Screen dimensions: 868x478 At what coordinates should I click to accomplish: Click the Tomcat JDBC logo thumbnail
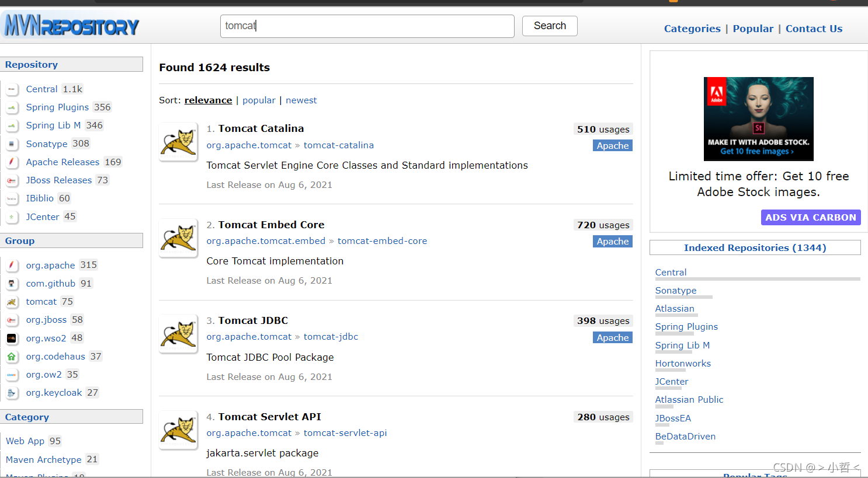[178, 333]
